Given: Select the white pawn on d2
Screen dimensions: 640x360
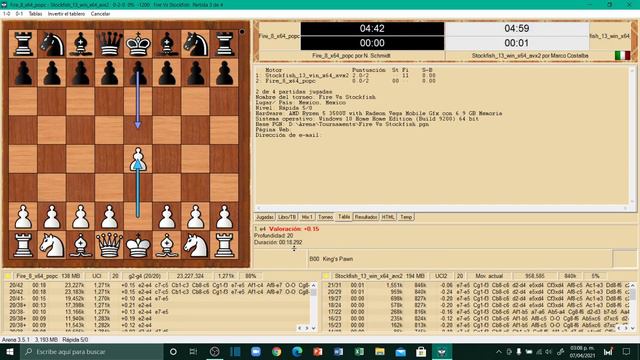Looking at the screenshot, I should [109, 216].
